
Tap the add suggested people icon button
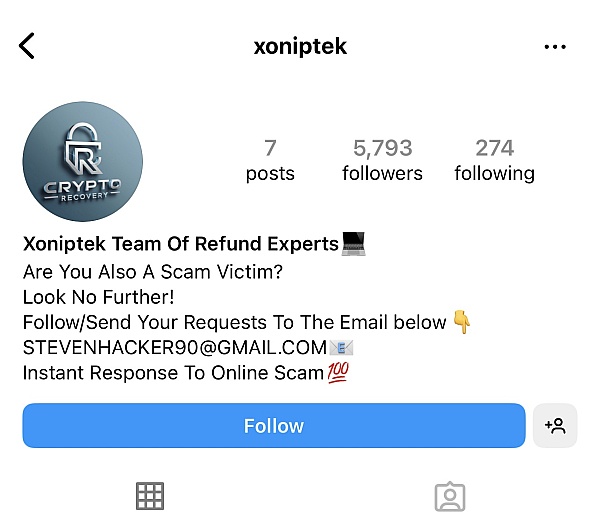pos(555,425)
